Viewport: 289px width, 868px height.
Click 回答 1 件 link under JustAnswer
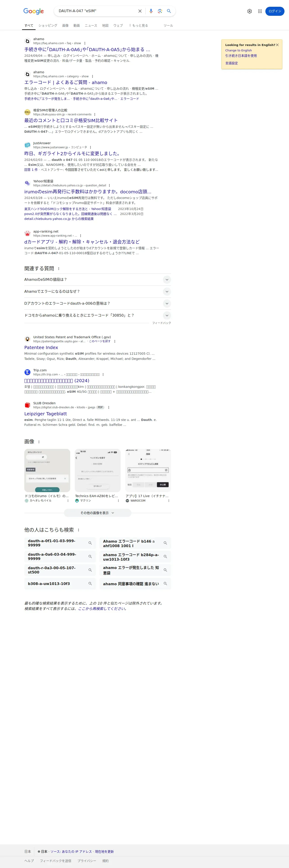[x=31, y=170]
